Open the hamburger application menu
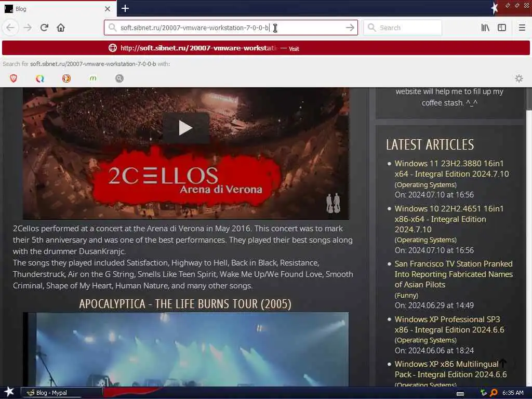 (522, 28)
